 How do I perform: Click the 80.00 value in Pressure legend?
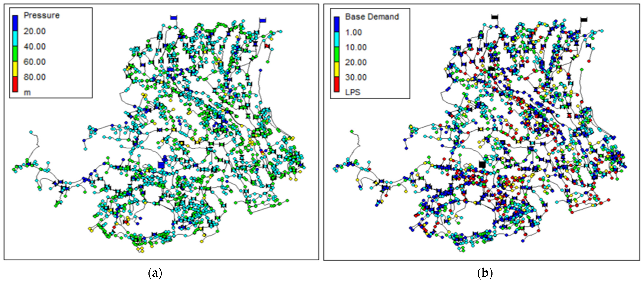click(x=35, y=77)
